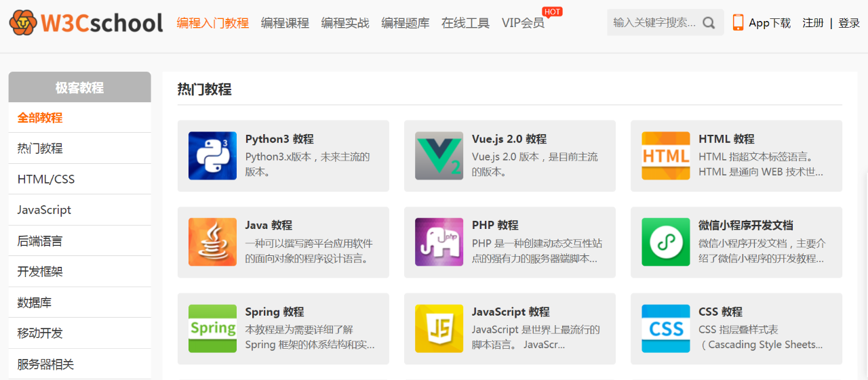This screenshot has width=868, height=380.
Task: Open 编程实战 in top navigation
Action: tap(345, 23)
